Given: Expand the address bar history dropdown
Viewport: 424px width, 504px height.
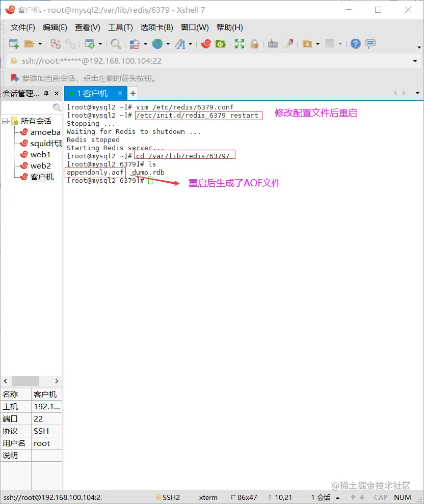Looking at the screenshot, I should [415, 61].
